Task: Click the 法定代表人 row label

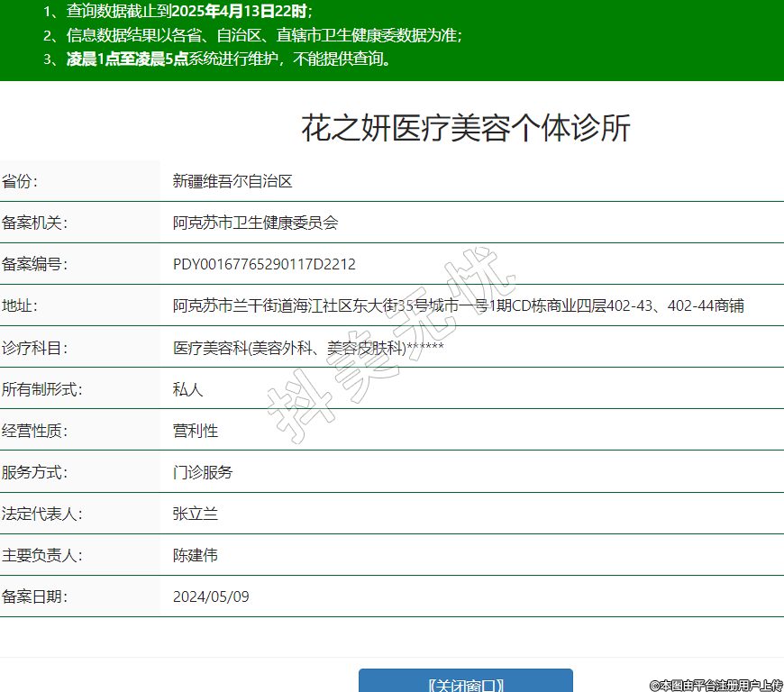Action: (x=41, y=514)
